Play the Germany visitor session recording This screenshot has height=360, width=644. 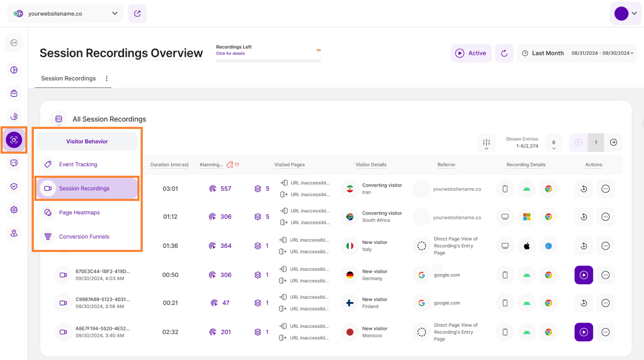pos(583,275)
